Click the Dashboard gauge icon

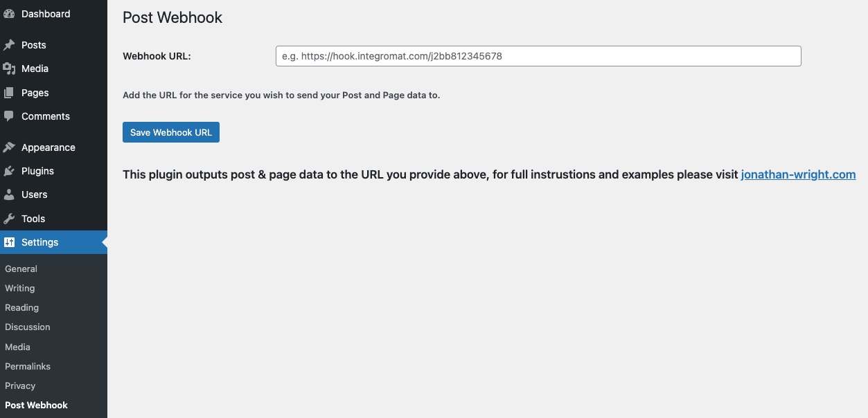click(x=9, y=14)
